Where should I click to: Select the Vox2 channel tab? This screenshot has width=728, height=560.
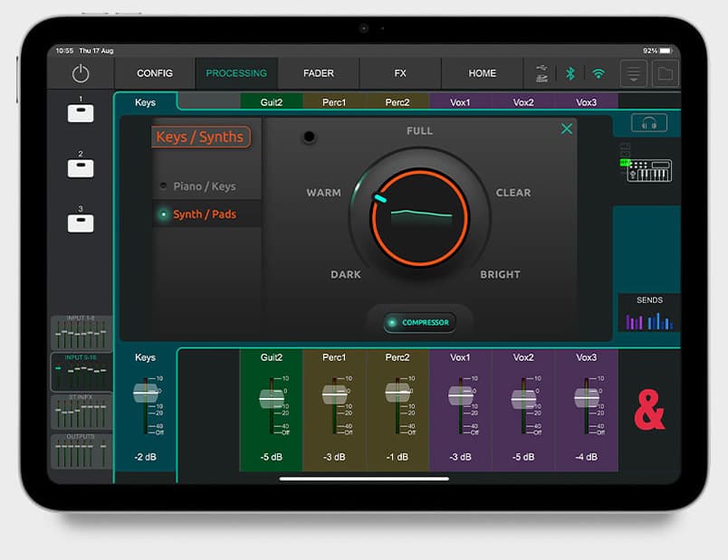(523, 102)
